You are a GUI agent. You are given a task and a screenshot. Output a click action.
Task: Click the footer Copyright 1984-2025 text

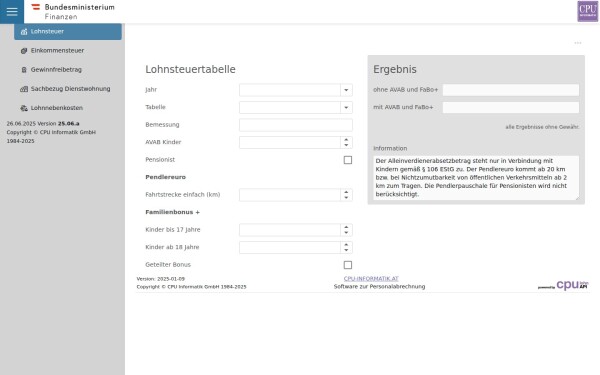coord(191,287)
